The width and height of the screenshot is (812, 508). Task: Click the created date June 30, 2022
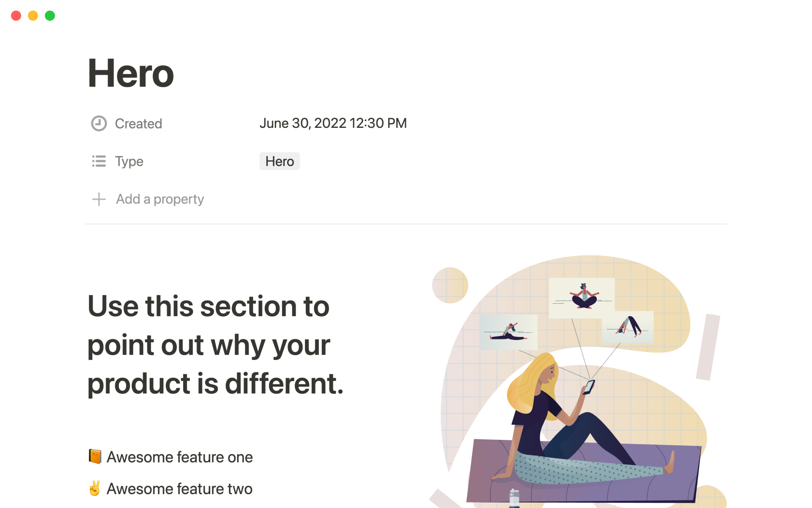(x=333, y=123)
